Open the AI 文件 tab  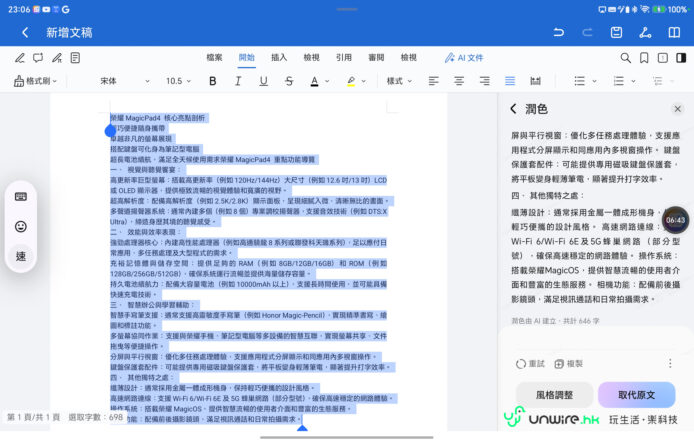click(464, 58)
